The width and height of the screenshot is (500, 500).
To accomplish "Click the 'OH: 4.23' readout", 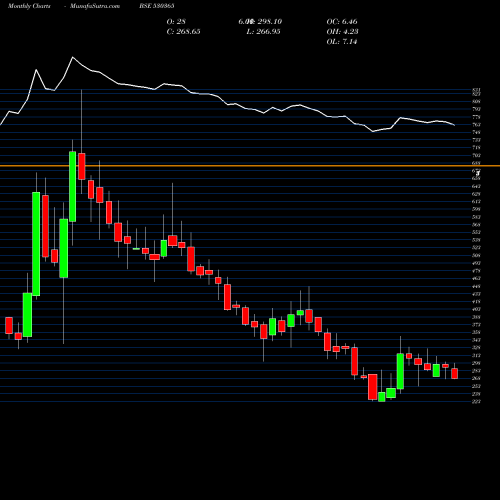I will [x=342, y=32].
